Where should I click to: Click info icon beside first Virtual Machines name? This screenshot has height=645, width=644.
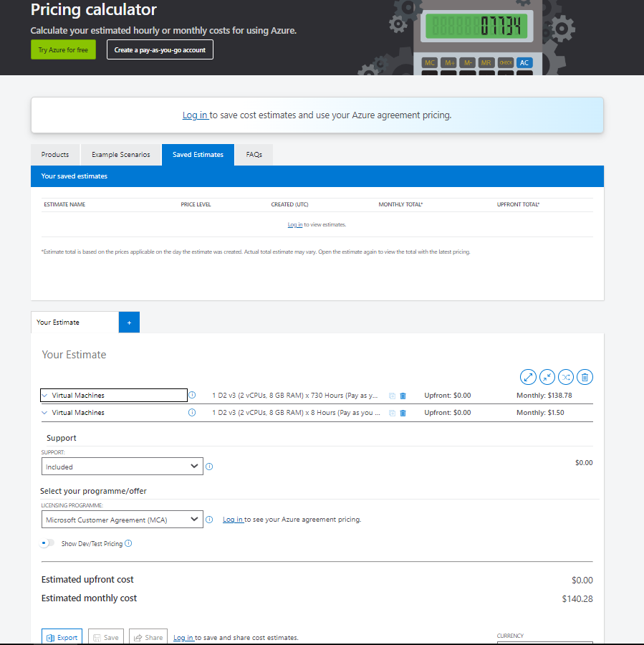(192, 395)
